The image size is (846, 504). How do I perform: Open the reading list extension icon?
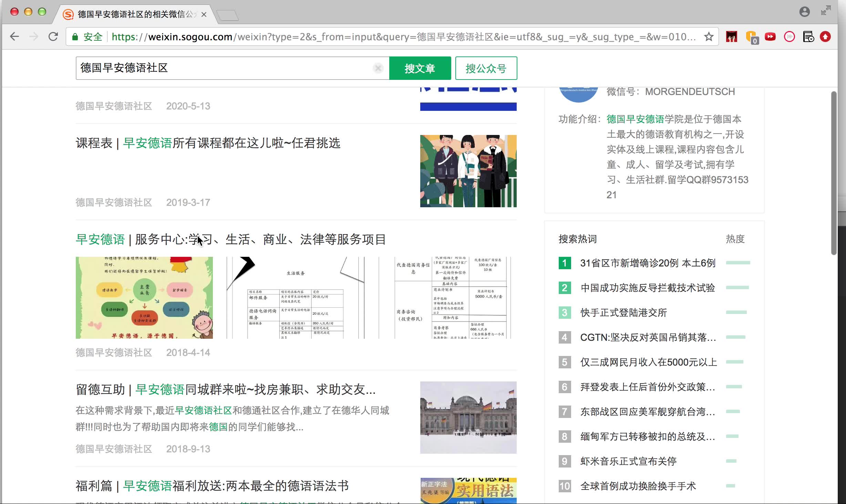(808, 36)
